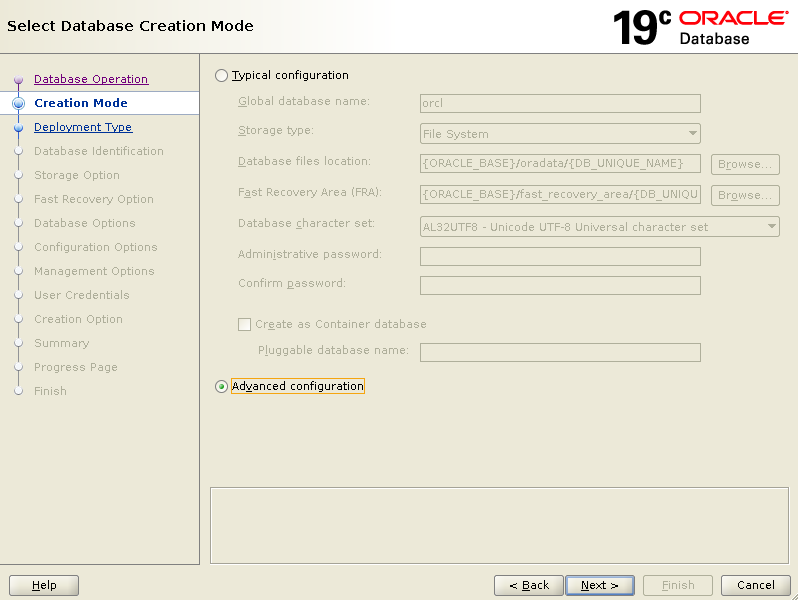The height and width of the screenshot is (600, 798).
Task: Click the empty message area at bottom
Action: 499,525
